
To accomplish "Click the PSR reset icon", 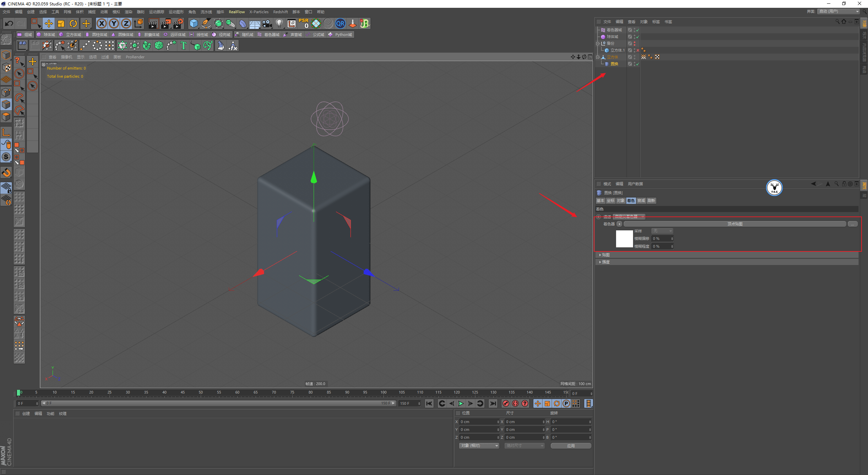I will pyautogui.click(x=303, y=23).
